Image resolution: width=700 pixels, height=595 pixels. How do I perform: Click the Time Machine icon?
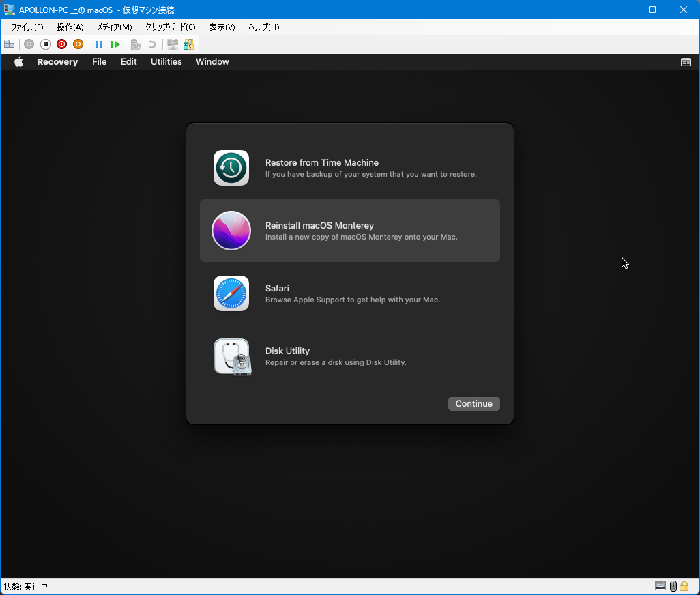tap(231, 168)
